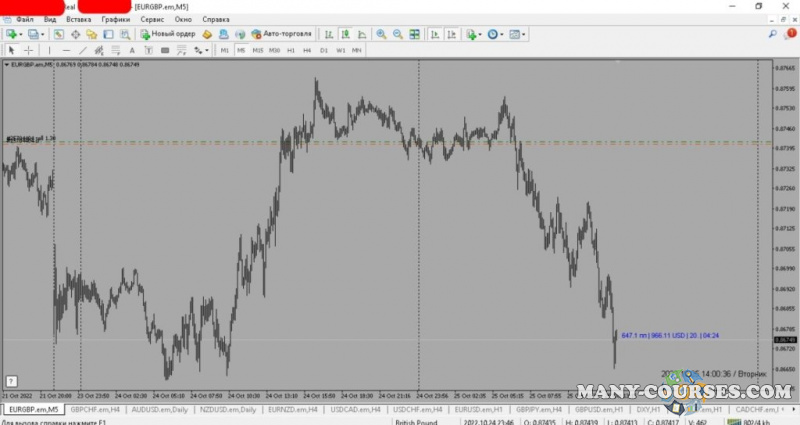Viewport: 800px width, 425px height.
Task: Click the New Order (Новый ордер) button
Action: [x=168, y=34]
